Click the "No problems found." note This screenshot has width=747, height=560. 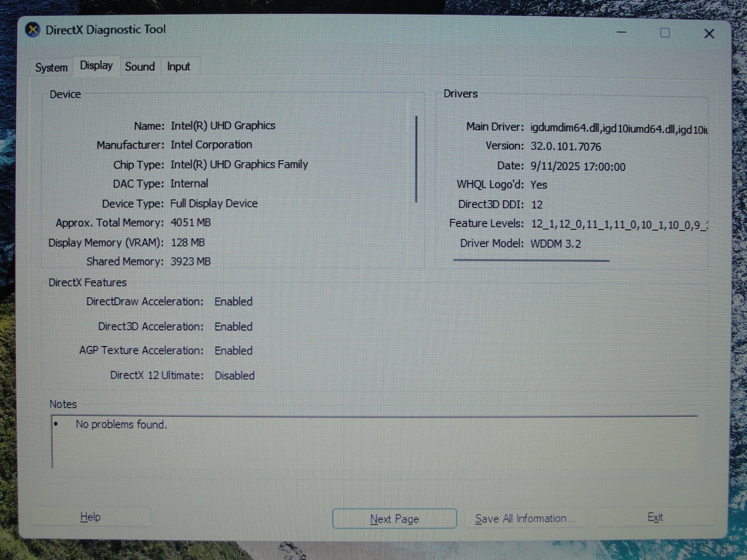point(121,424)
